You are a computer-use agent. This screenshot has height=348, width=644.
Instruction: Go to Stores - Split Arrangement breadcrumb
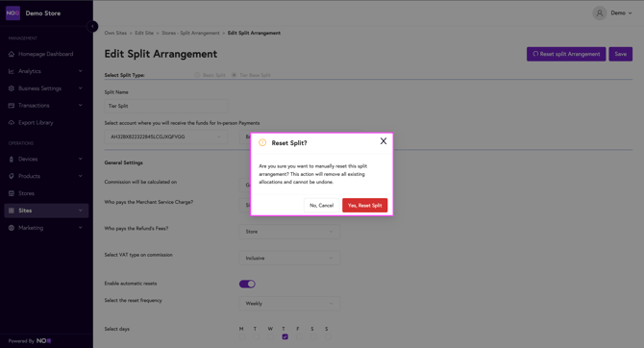190,33
